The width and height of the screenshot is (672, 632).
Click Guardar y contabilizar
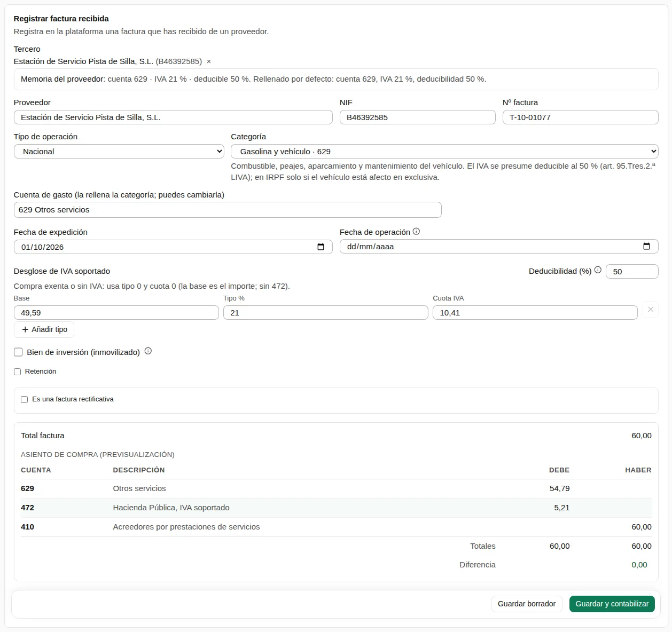coord(612,604)
